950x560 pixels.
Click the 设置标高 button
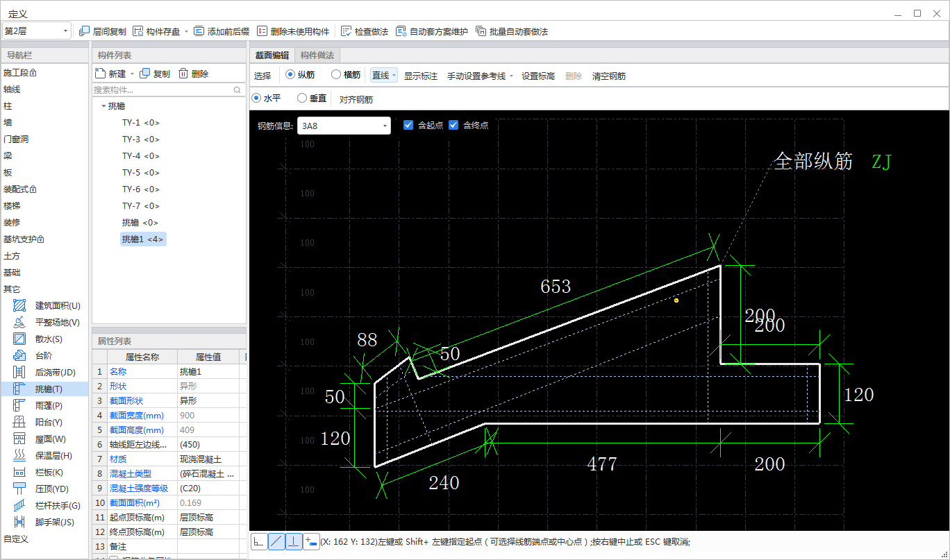point(538,76)
